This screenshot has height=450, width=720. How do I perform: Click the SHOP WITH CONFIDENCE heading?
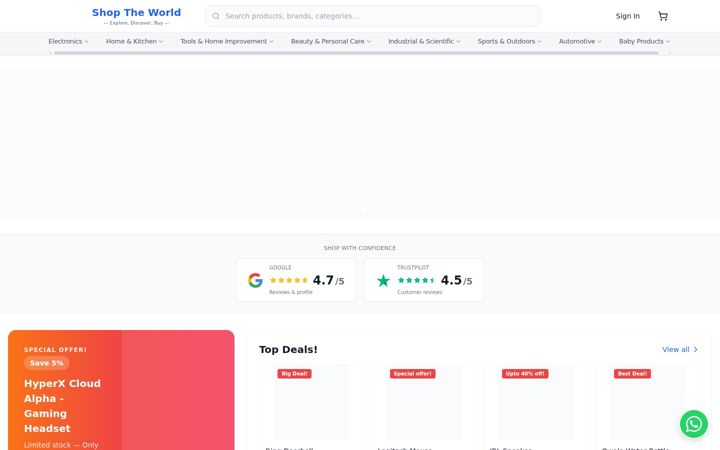coord(360,248)
